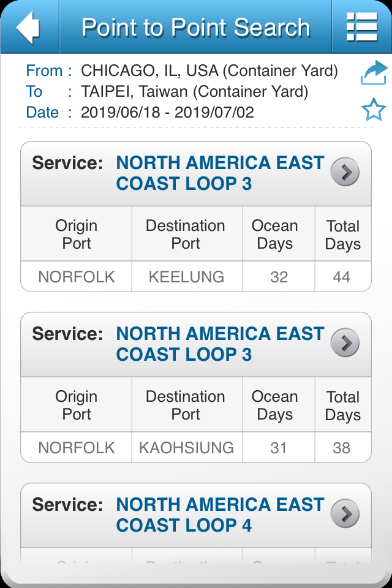392x588 pixels.
Task: Select the 38 total days value
Action: tap(342, 448)
